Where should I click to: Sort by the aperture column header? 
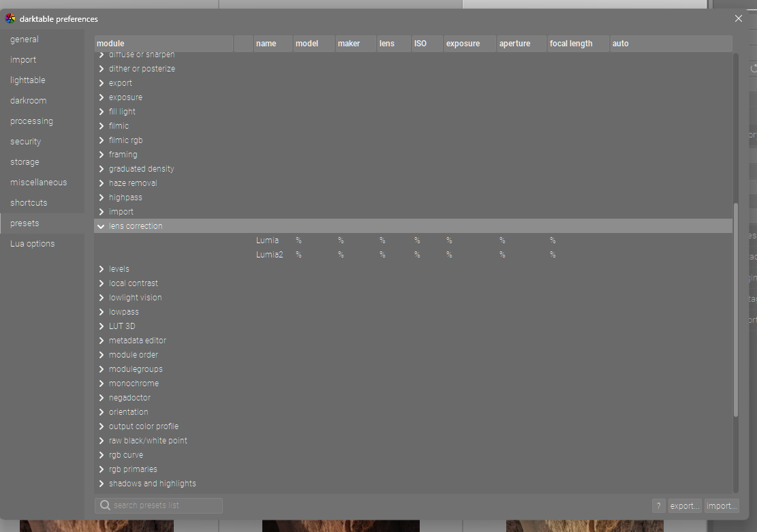[522, 44]
